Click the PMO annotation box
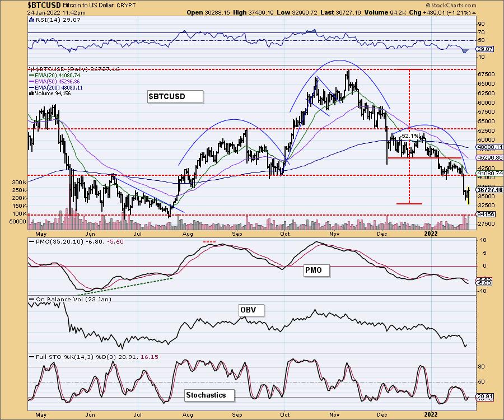Screen dimensions: 504x420 pyautogui.click(x=316, y=270)
